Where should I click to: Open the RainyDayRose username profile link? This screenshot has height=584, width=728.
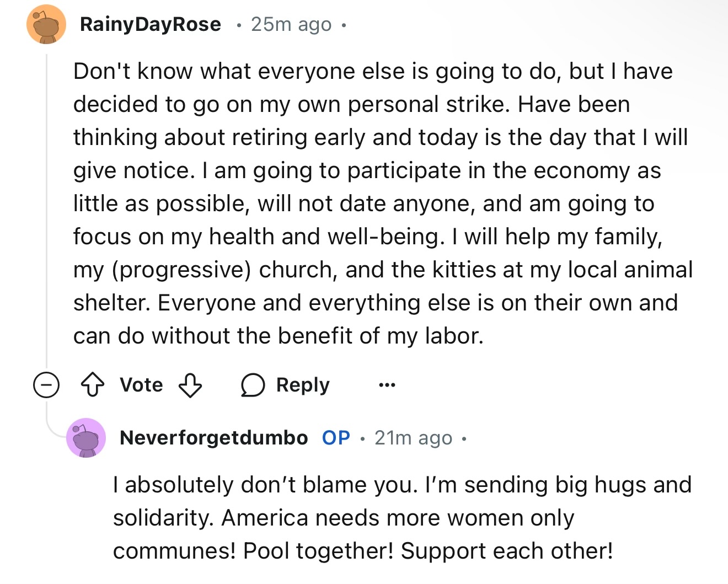[150, 24]
